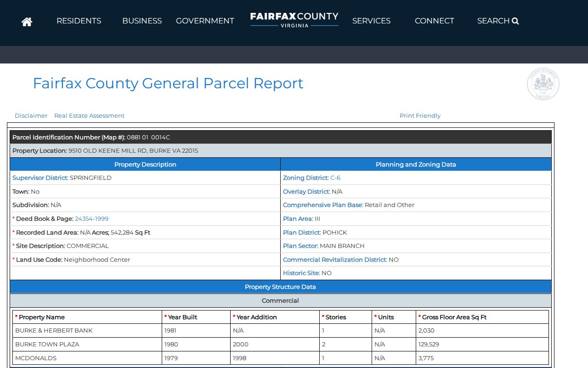Open the Historic Site link
The height and width of the screenshot is (368, 588).
click(301, 273)
